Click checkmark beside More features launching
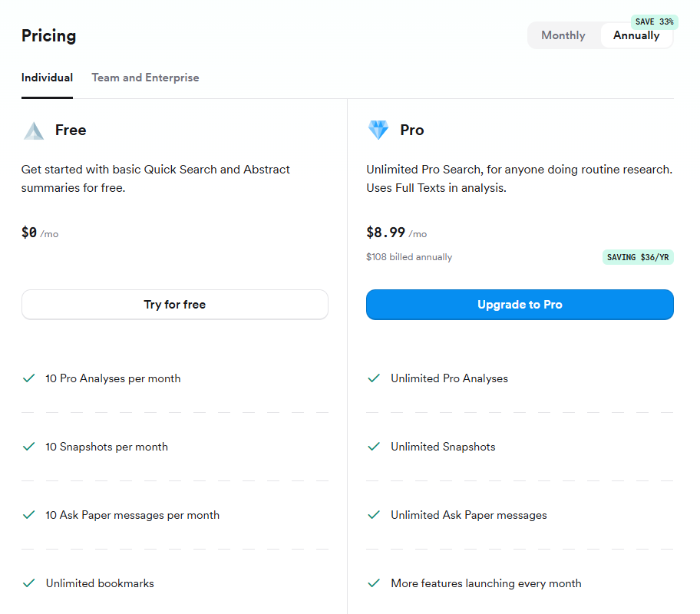The height and width of the screenshot is (614, 700). click(374, 583)
